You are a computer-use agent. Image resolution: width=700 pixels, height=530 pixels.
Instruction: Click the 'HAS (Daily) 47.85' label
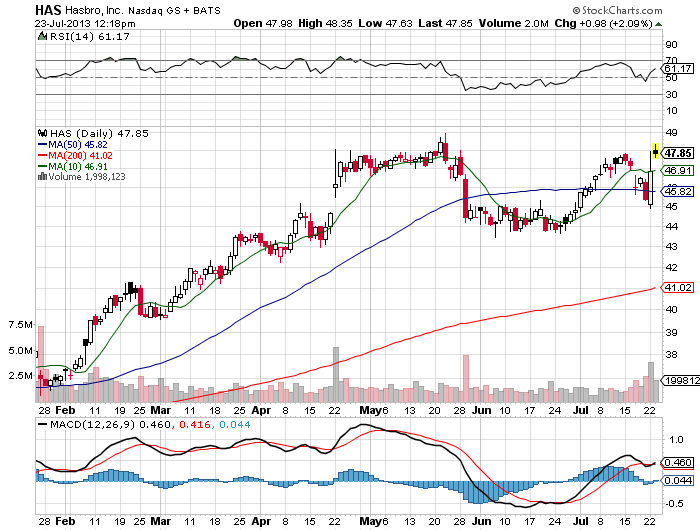pos(99,134)
